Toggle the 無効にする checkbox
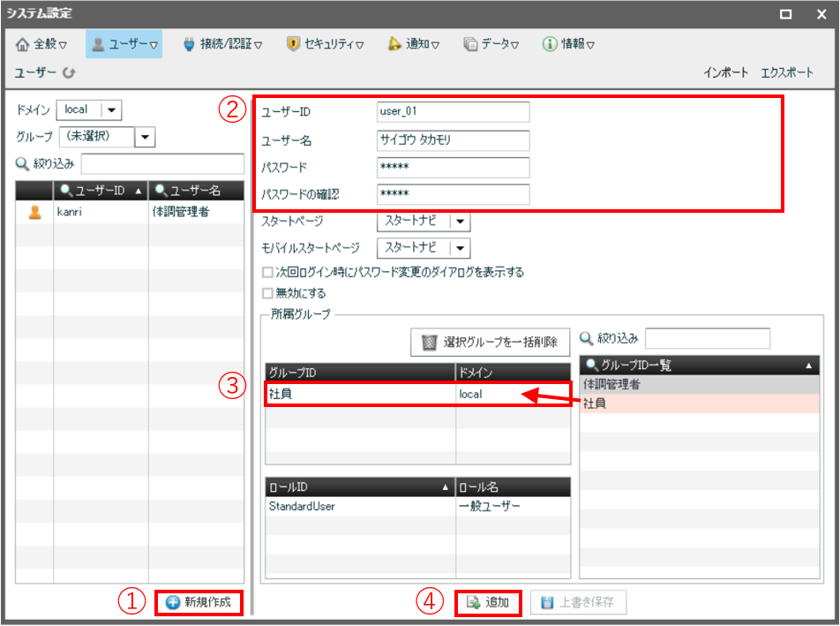Viewport: 840px width, 626px height. pyautogui.click(x=267, y=293)
